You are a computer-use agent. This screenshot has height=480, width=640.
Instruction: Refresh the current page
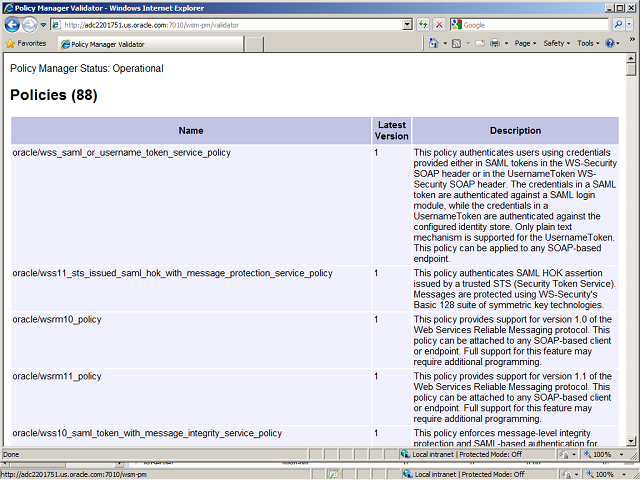(424, 24)
